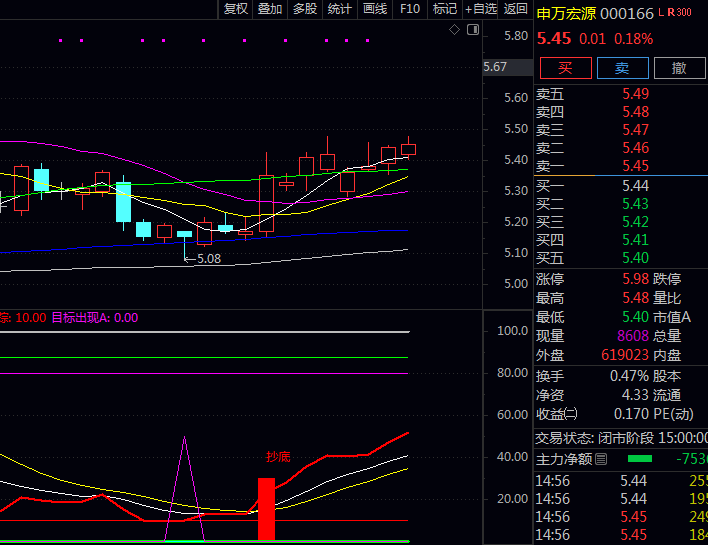Click the 5.08 low price marker
This screenshot has height=545, width=708.
[207, 259]
